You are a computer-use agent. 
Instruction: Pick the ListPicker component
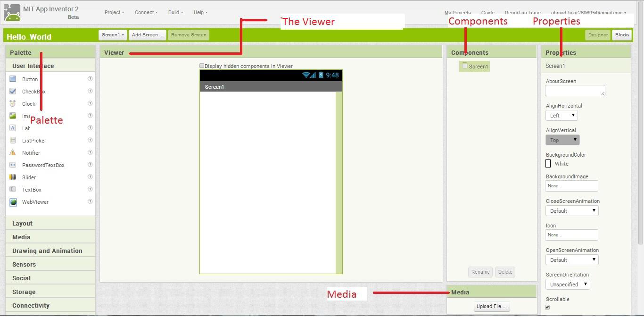(x=34, y=140)
